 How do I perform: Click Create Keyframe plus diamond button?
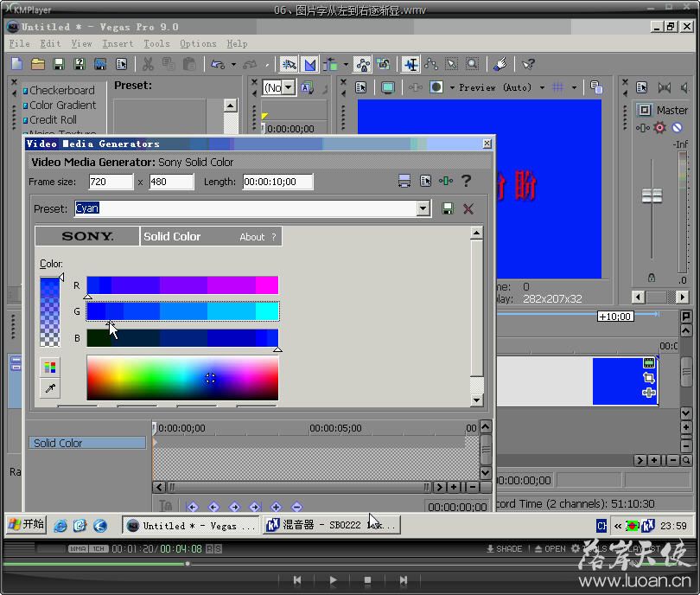(276, 507)
